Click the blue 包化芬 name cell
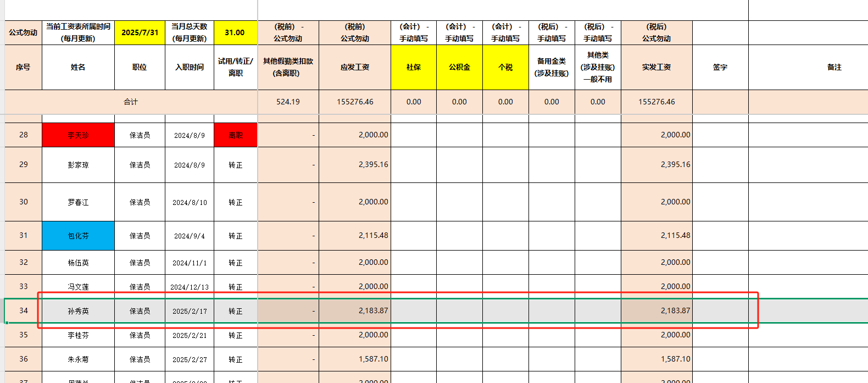868x383 pixels. [x=78, y=236]
